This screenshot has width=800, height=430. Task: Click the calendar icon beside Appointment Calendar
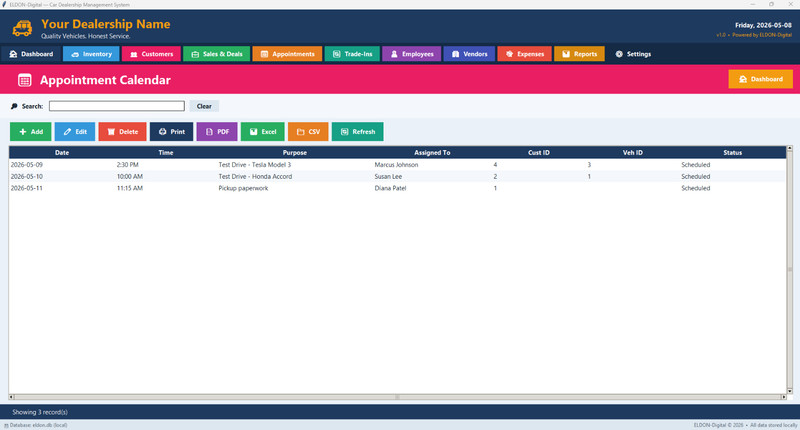click(24, 80)
